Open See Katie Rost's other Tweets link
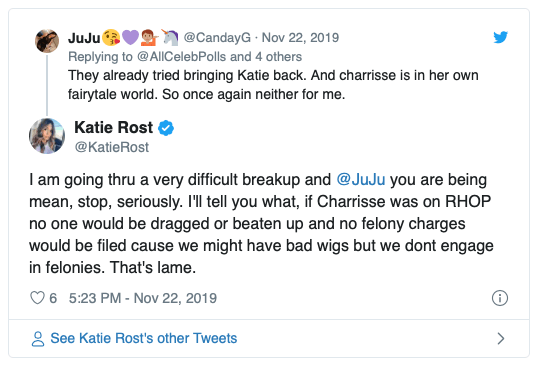Screen dimensions: 541x368 144,338
